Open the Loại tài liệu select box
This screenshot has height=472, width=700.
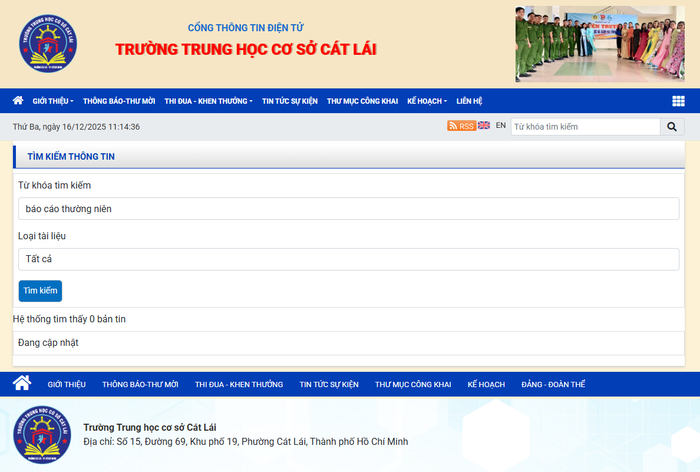click(348, 259)
